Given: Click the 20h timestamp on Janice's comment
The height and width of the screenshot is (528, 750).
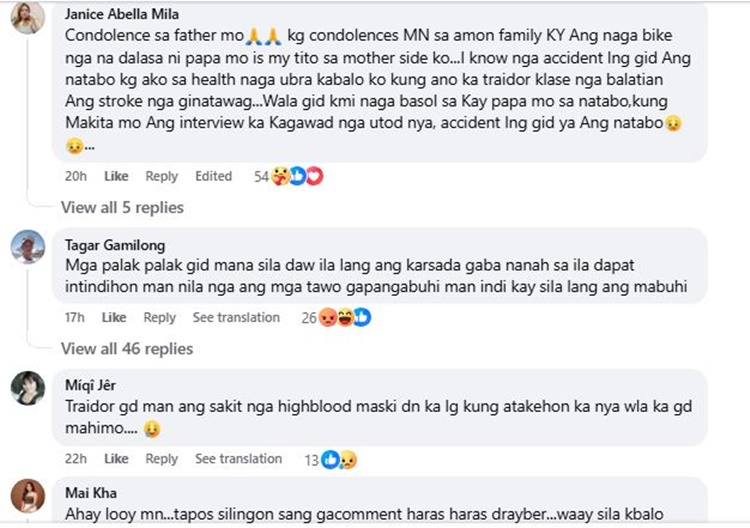Looking at the screenshot, I should [x=74, y=176].
